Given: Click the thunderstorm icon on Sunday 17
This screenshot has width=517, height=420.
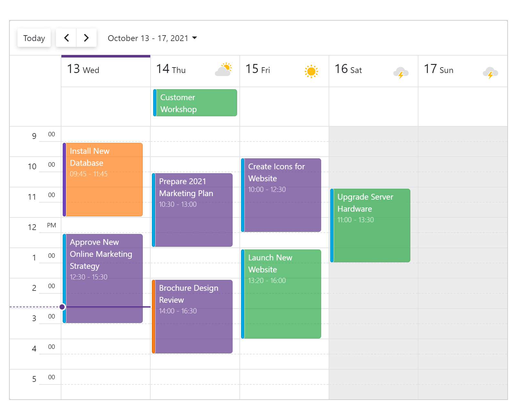Looking at the screenshot, I should (x=490, y=72).
